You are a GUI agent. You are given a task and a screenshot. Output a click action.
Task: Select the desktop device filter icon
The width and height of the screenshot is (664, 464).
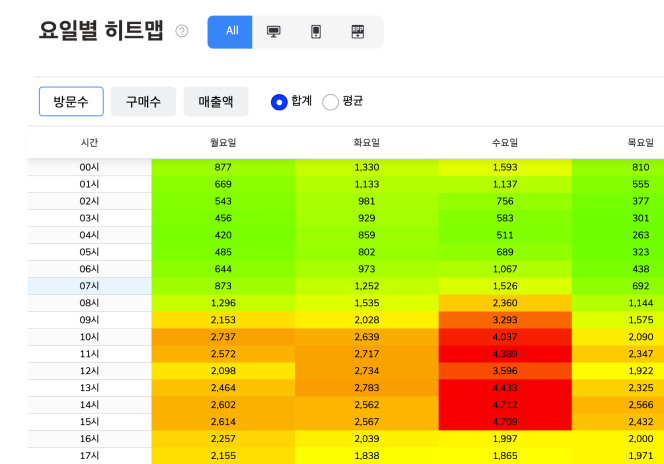click(274, 31)
